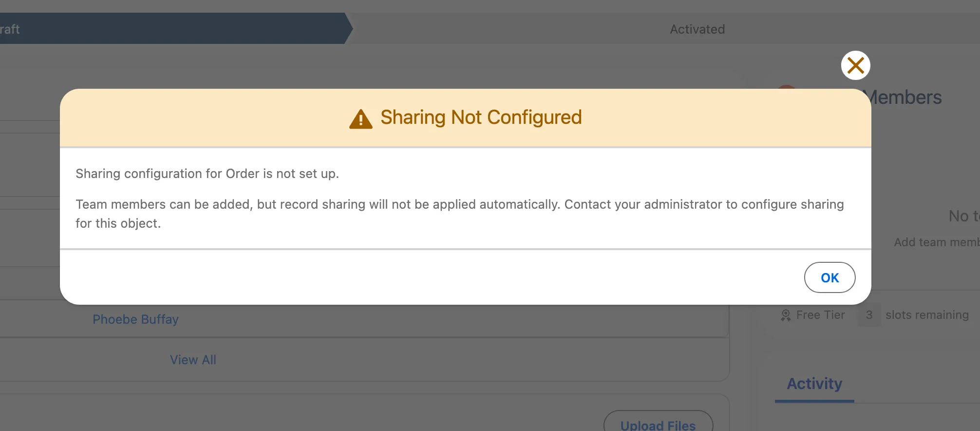Click the No team members message area
Image resolution: width=980 pixels, height=431 pixels.
coord(962,216)
